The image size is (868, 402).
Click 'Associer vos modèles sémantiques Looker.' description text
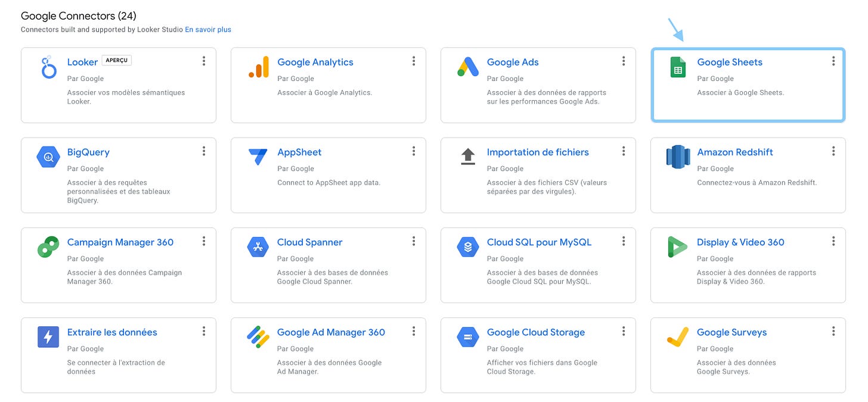pos(126,97)
